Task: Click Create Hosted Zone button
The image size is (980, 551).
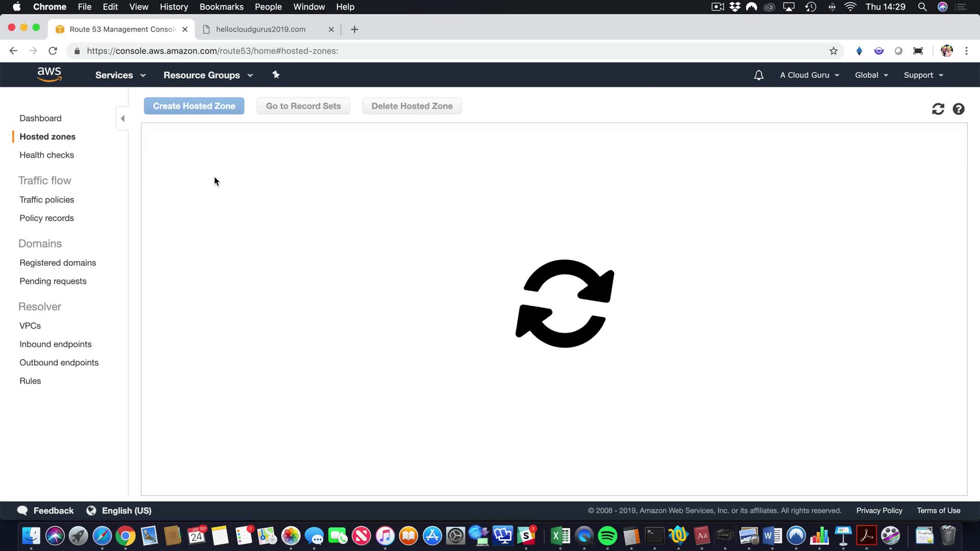Action: coord(194,106)
